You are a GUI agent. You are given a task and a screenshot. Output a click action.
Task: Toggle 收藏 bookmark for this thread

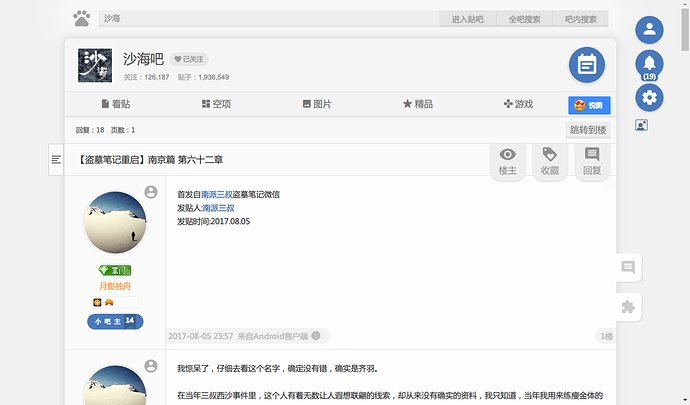[x=549, y=160]
